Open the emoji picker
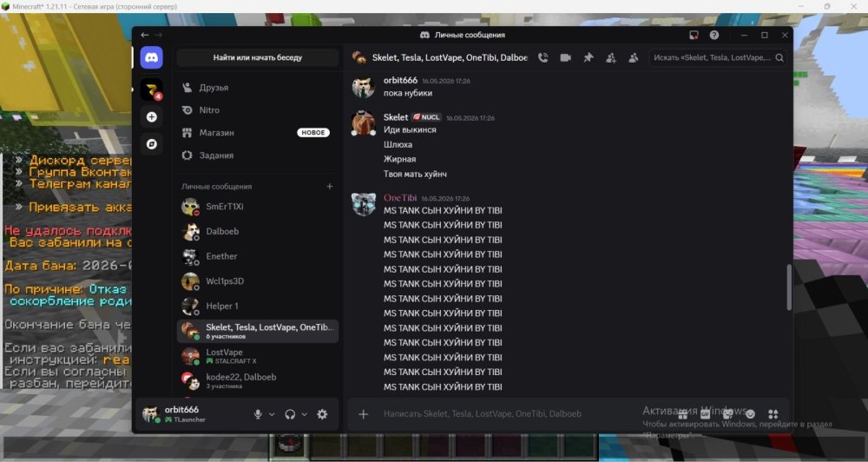This screenshot has height=462, width=868. tap(750, 414)
